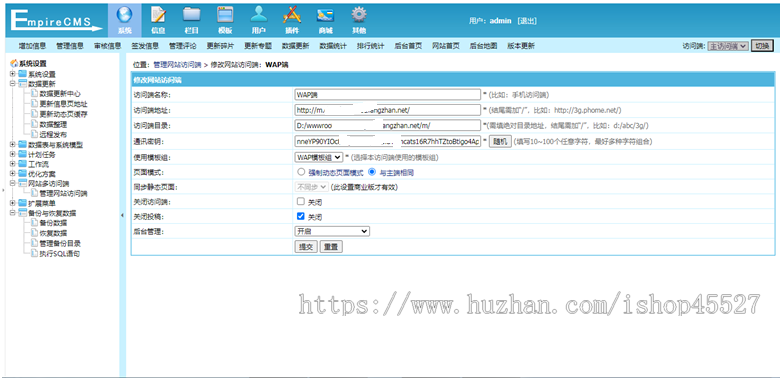
Task: Collapse the 网站多访问端 tree node
Action: click(12, 184)
